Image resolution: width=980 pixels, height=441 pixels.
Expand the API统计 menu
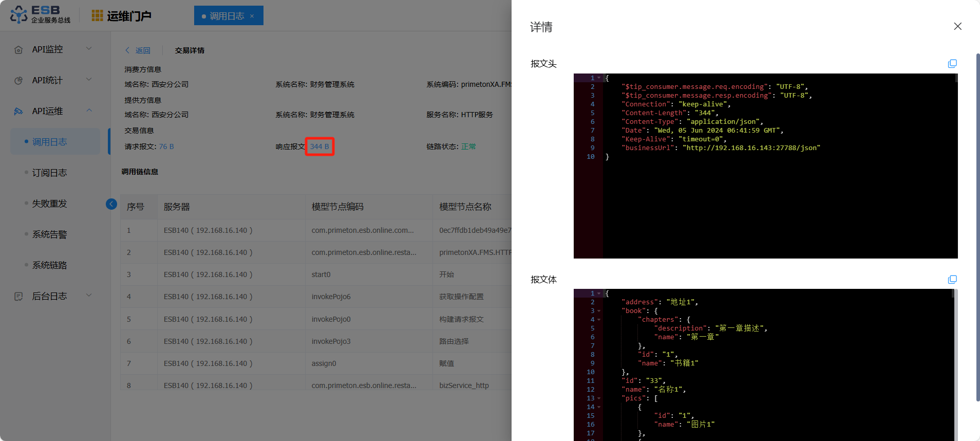(89, 80)
